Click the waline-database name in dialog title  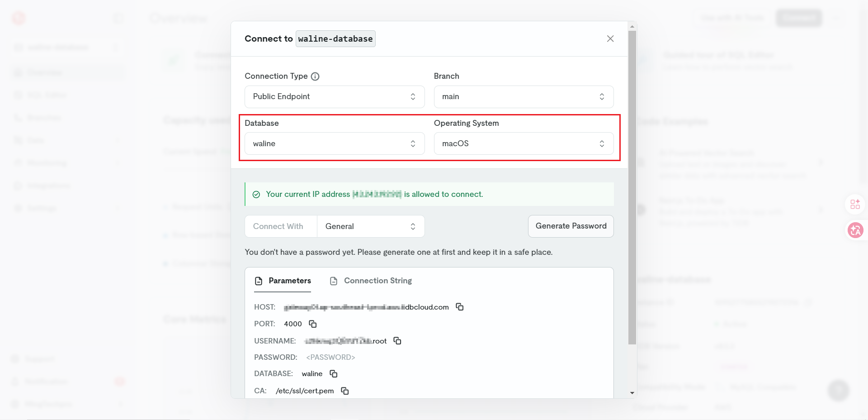(x=335, y=39)
